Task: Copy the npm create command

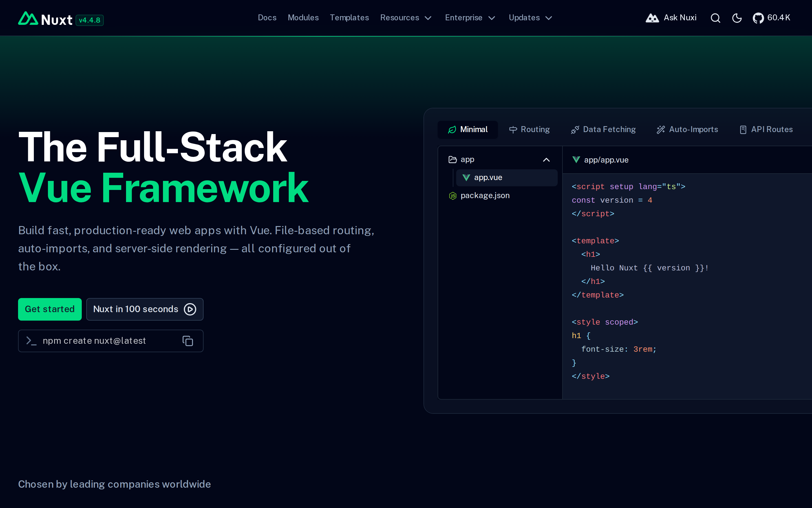Action: [x=187, y=341]
